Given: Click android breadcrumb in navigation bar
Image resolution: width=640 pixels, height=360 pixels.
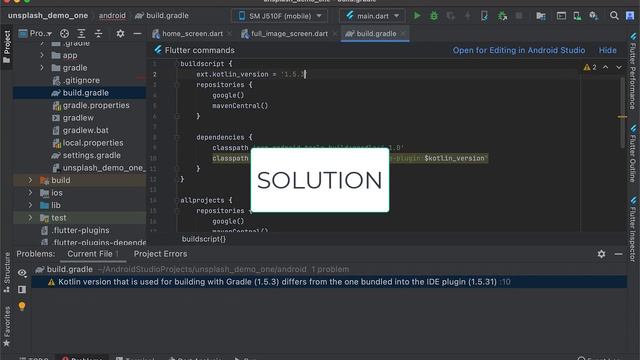Looking at the screenshot, I should tap(112, 16).
